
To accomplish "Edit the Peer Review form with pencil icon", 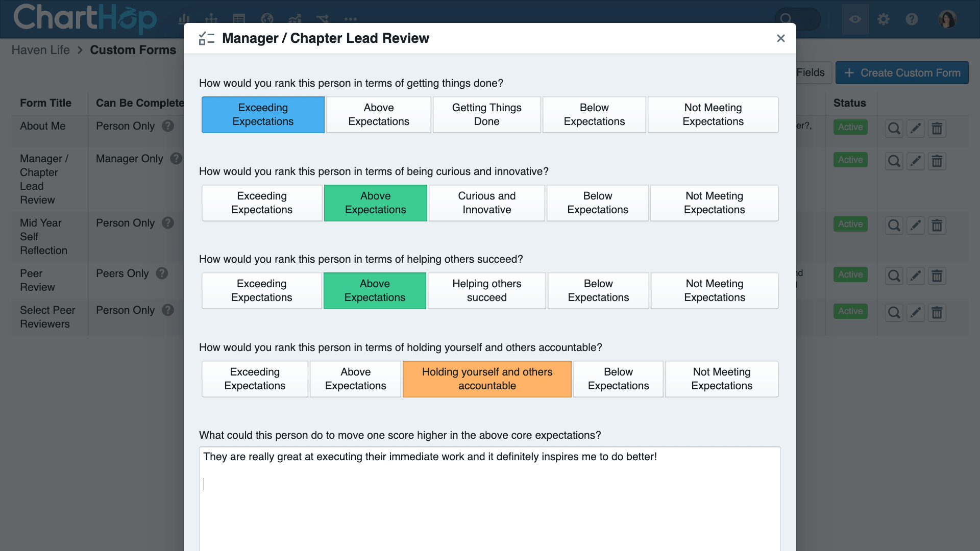I will (x=916, y=276).
